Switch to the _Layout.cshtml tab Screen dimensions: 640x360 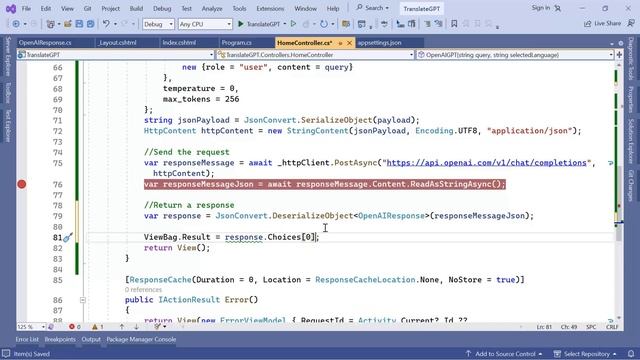(117, 42)
